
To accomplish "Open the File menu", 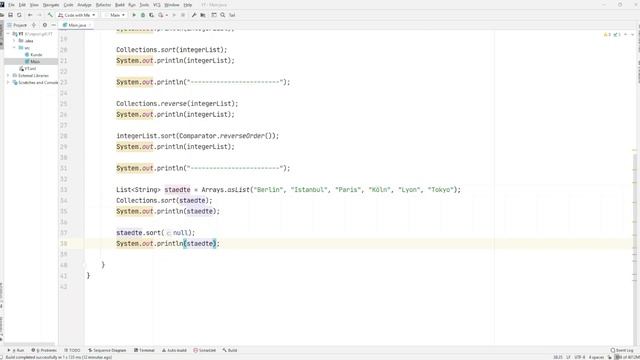I will tap(11, 5).
